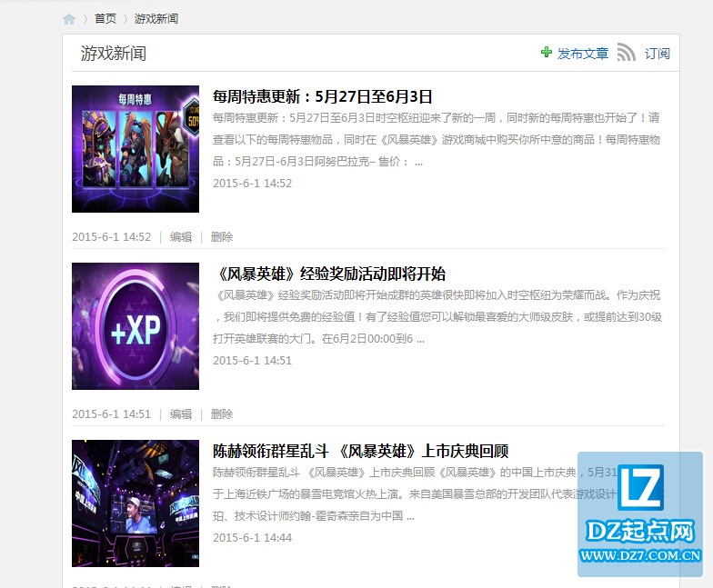Image resolution: width=713 pixels, height=588 pixels.
Task: Click 删除 under the 经验奖励活动 article
Action: coord(222,414)
